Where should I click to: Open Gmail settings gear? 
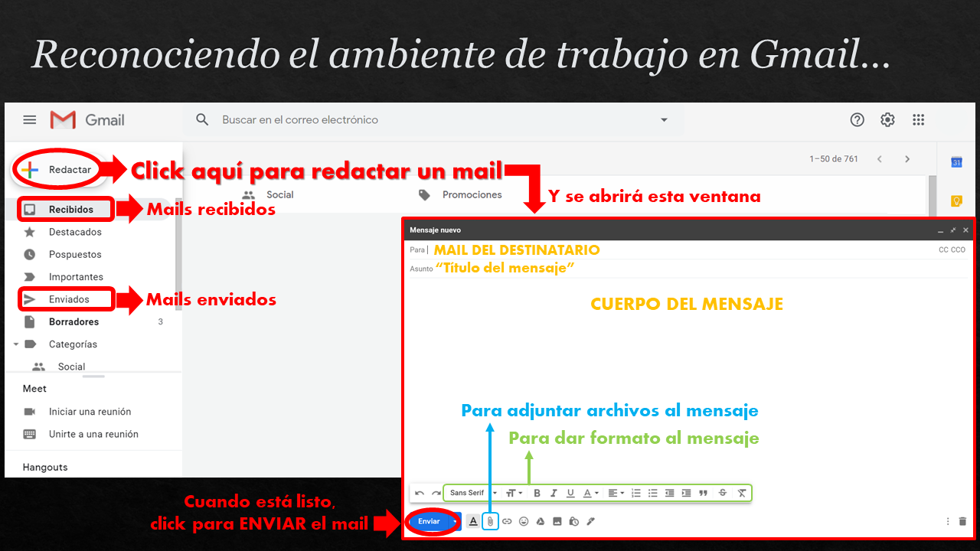pyautogui.click(x=887, y=119)
